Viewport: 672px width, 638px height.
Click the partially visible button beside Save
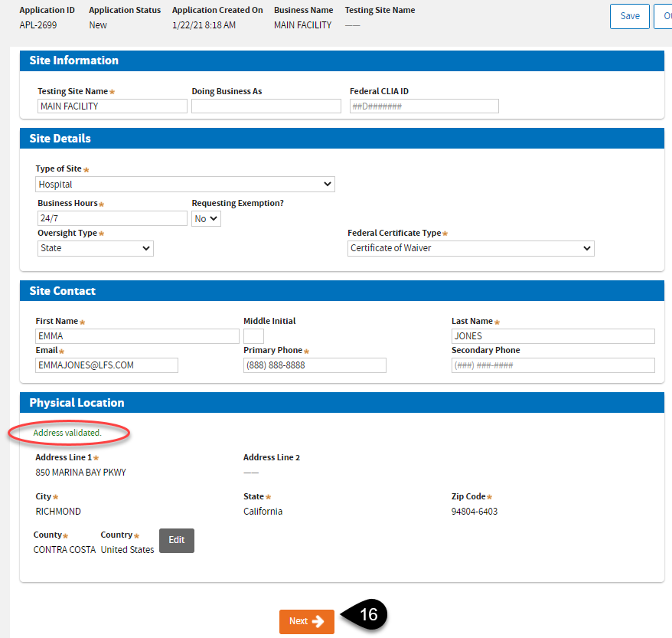[x=663, y=16]
